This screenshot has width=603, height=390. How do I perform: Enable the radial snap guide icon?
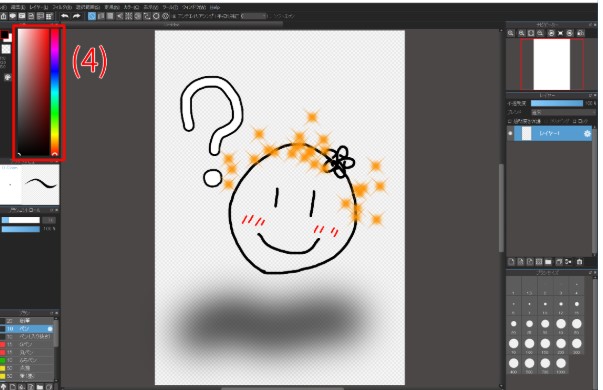(x=128, y=16)
